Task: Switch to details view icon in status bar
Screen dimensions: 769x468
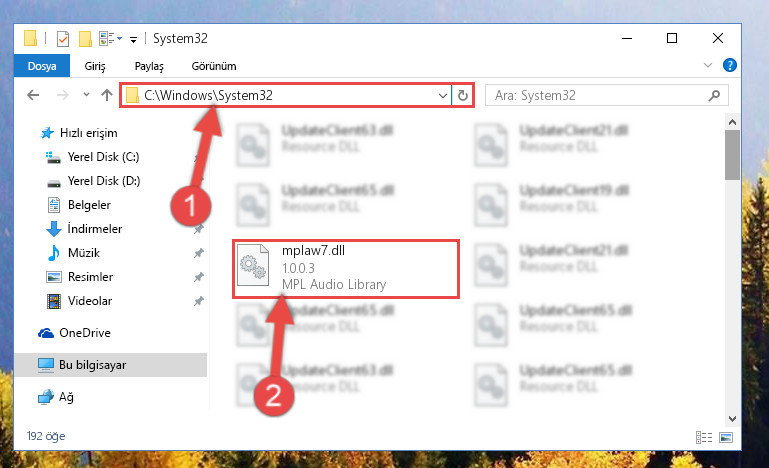Action: coord(704,437)
